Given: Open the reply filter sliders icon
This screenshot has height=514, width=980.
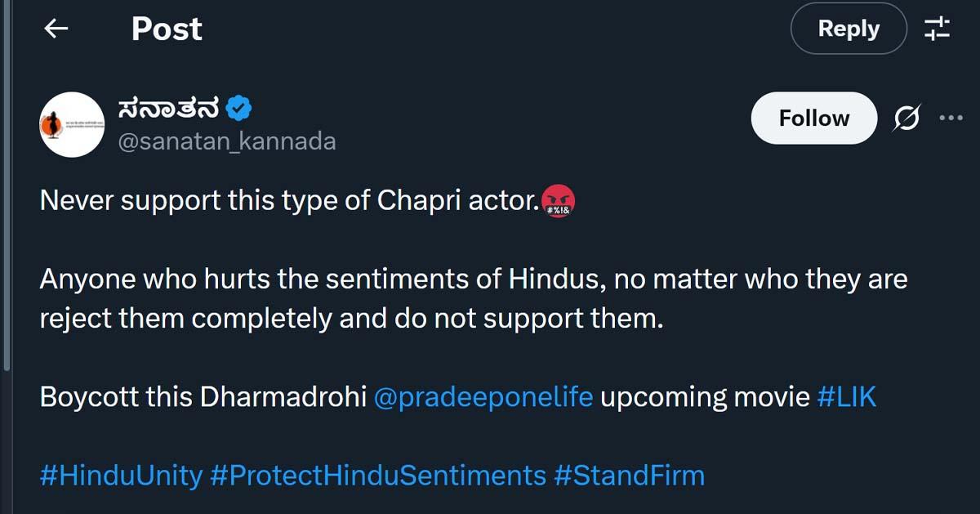Looking at the screenshot, I should 937,29.
